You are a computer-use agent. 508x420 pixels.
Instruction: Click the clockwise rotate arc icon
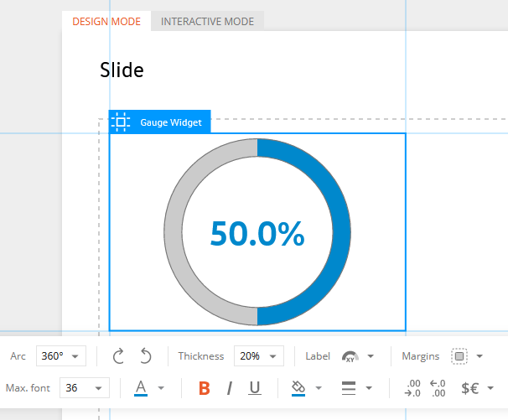coord(118,355)
